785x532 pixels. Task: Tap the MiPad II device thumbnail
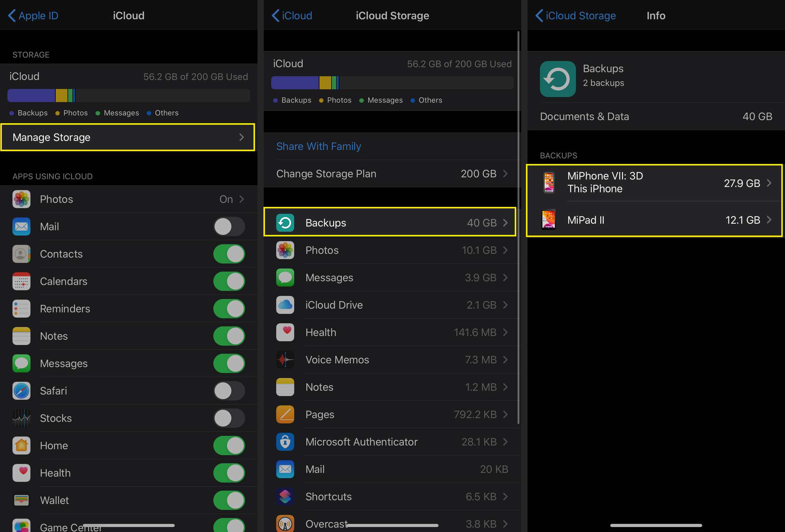(x=549, y=219)
